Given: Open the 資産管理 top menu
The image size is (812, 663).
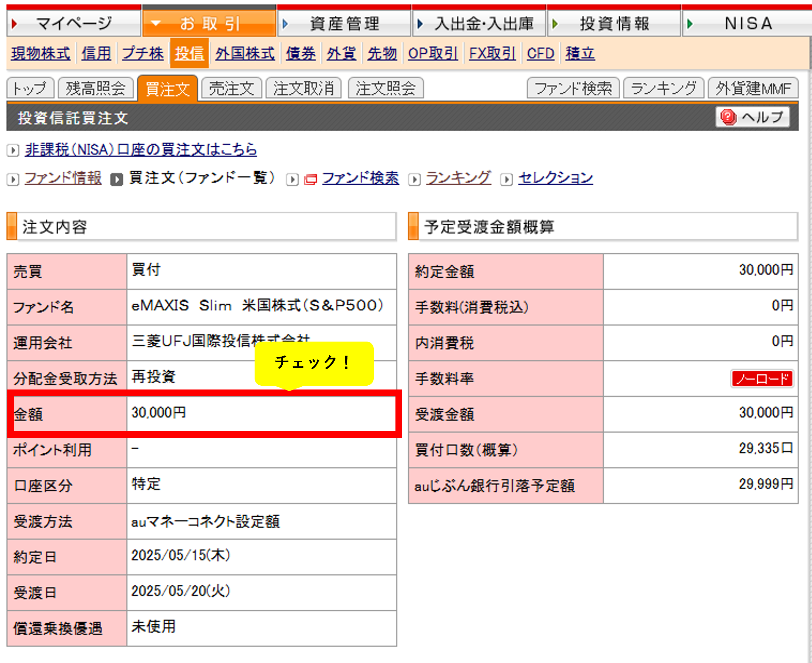Looking at the screenshot, I should pos(344,23).
